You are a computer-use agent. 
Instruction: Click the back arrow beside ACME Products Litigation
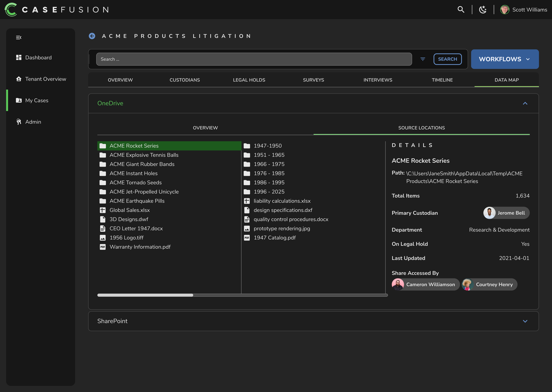tap(92, 36)
